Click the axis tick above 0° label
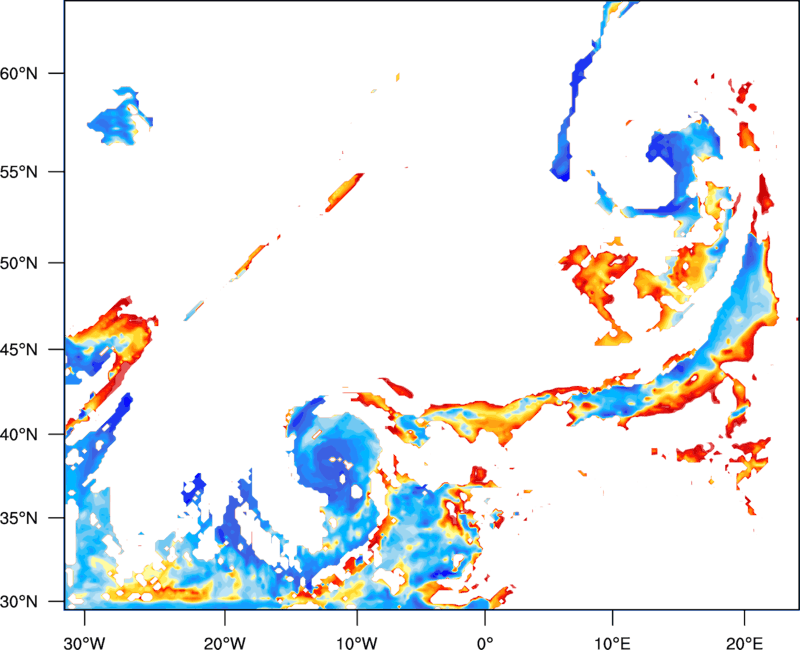Screen dimensions: 800x650 (x=485, y=617)
